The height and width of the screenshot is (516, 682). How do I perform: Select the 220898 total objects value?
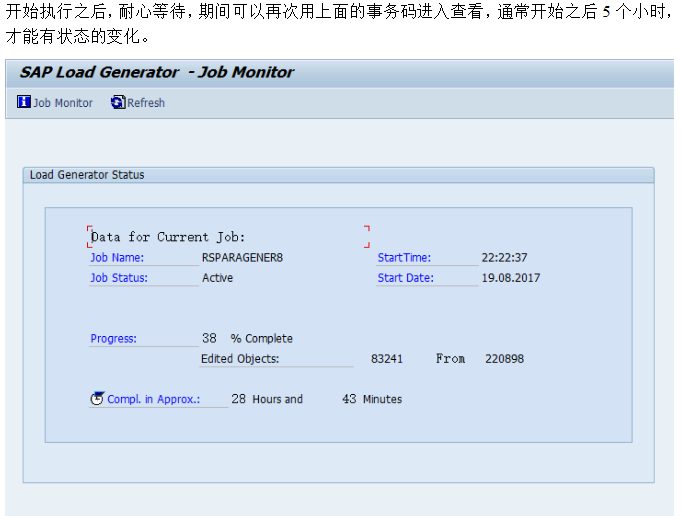click(504, 359)
